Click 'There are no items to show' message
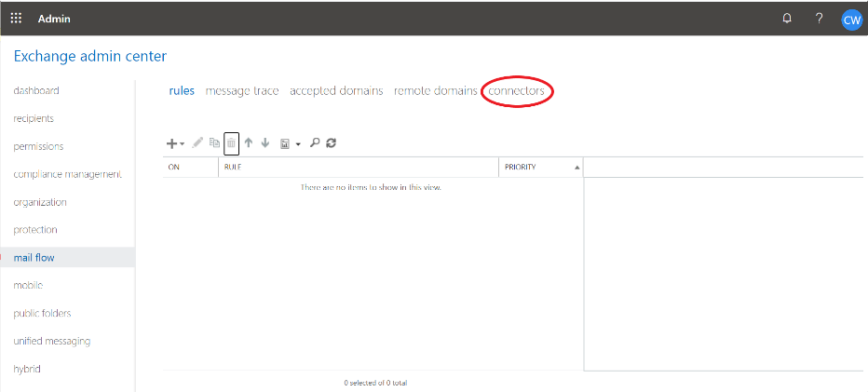This screenshot has width=868, height=392. pos(371,187)
